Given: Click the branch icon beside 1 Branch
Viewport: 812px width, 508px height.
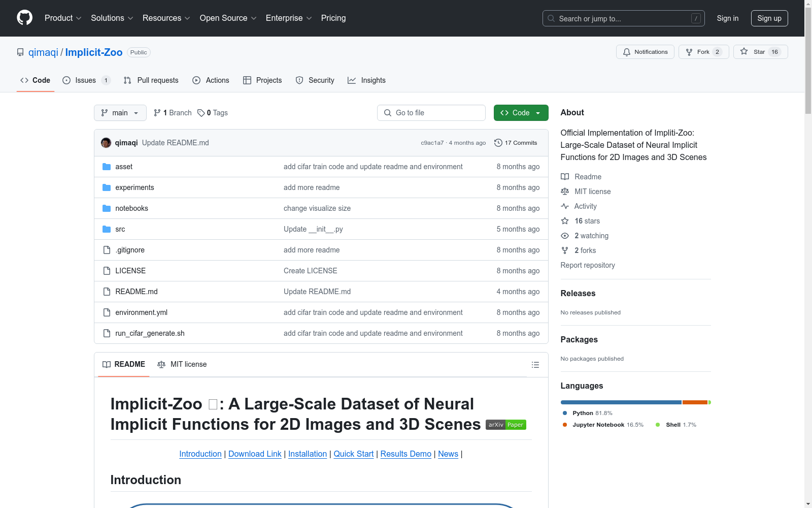Looking at the screenshot, I should pyautogui.click(x=157, y=113).
